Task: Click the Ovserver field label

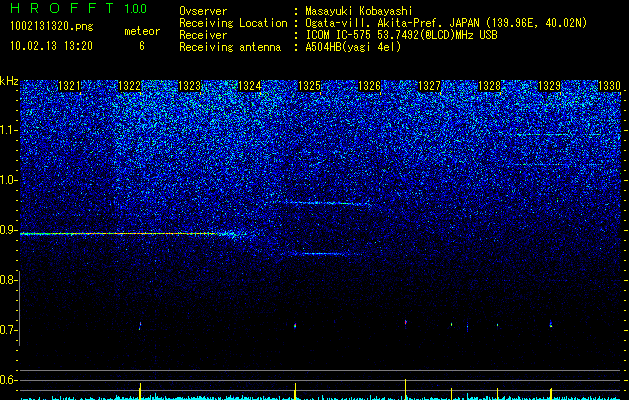Action: pos(203,11)
